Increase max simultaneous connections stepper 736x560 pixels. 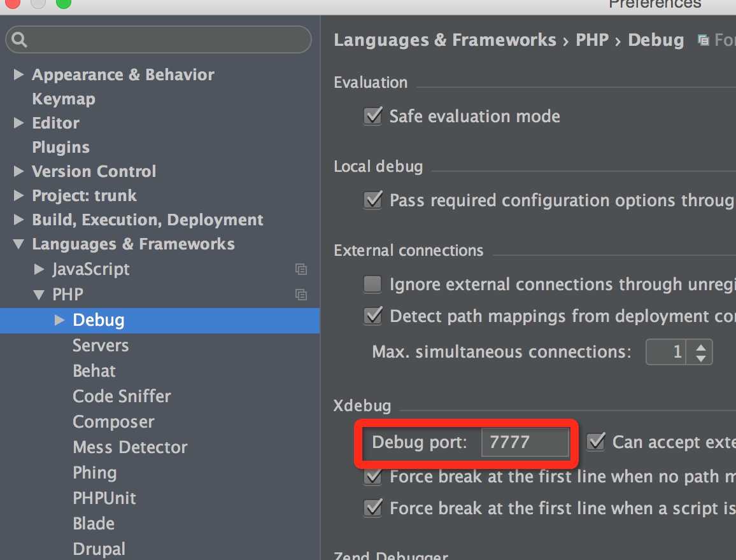pos(701,346)
